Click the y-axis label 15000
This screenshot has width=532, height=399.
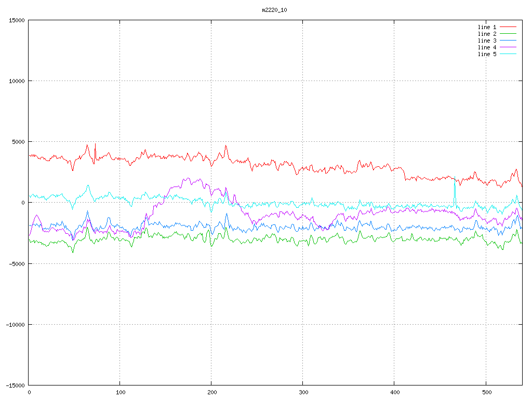click(x=17, y=20)
